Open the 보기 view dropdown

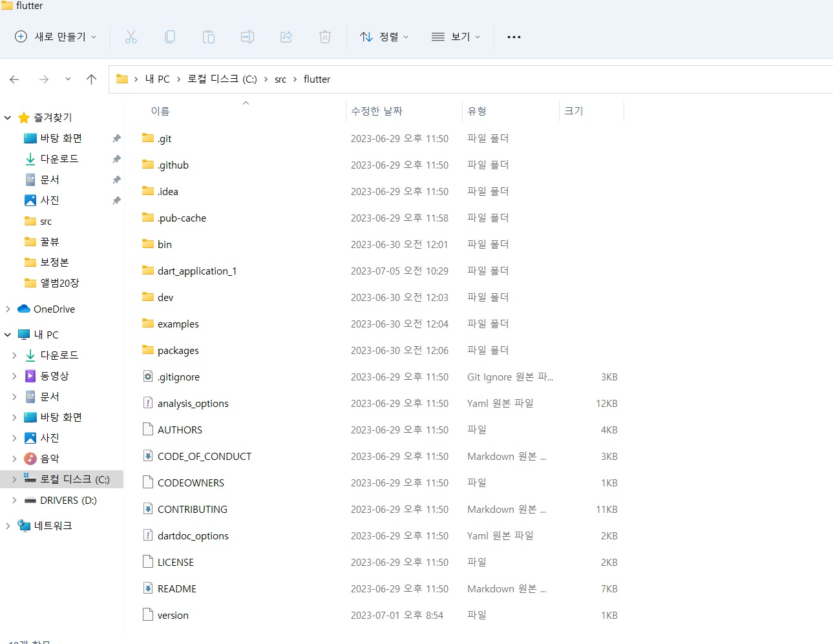tap(456, 37)
